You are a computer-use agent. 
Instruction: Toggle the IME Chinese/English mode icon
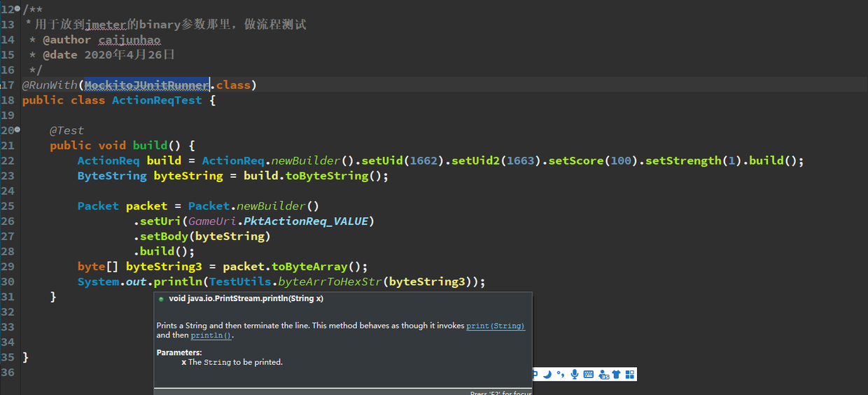click(x=535, y=374)
